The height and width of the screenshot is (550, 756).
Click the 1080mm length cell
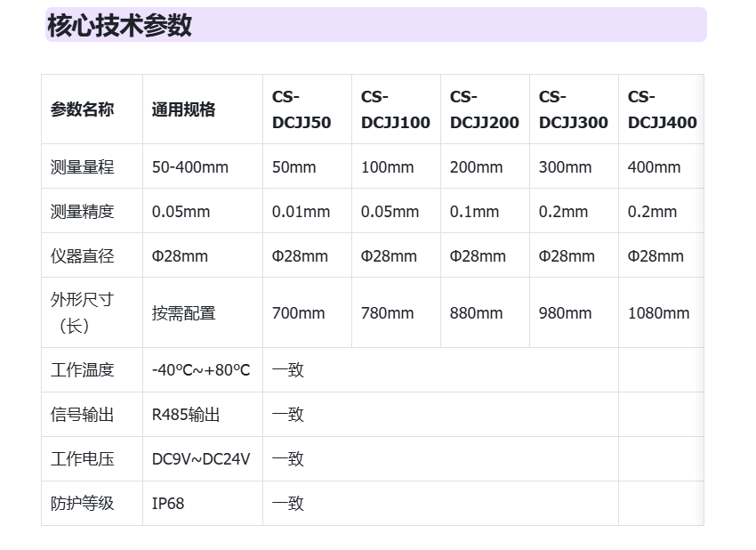pyautogui.click(x=658, y=312)
